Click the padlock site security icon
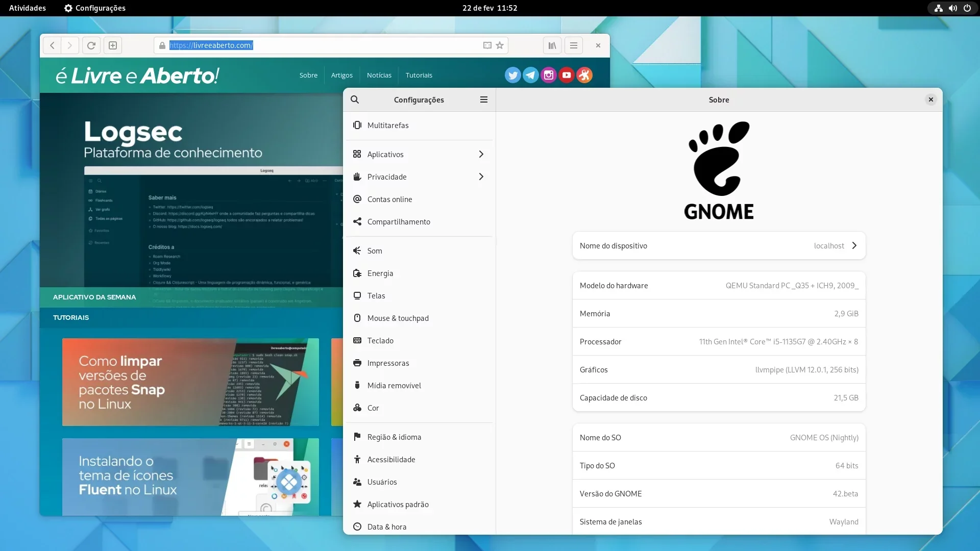This screenshot has width=980, height=551. pos(162,45)
